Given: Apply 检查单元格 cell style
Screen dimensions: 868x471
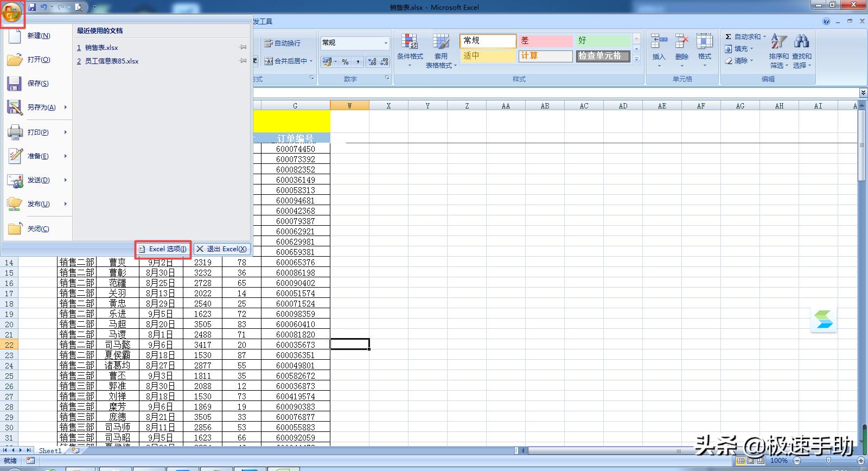Looking at the screenshot, I should 603,56.
